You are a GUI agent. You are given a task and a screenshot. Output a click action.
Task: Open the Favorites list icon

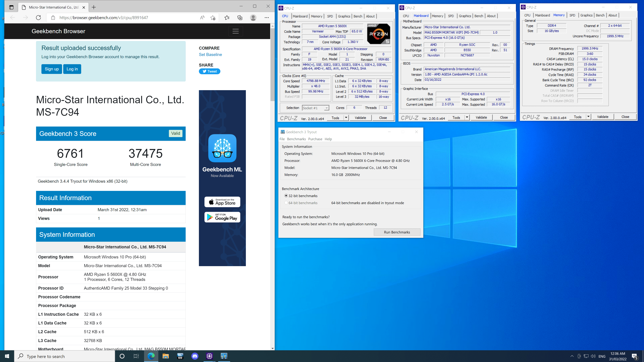[x=227, y=17]
